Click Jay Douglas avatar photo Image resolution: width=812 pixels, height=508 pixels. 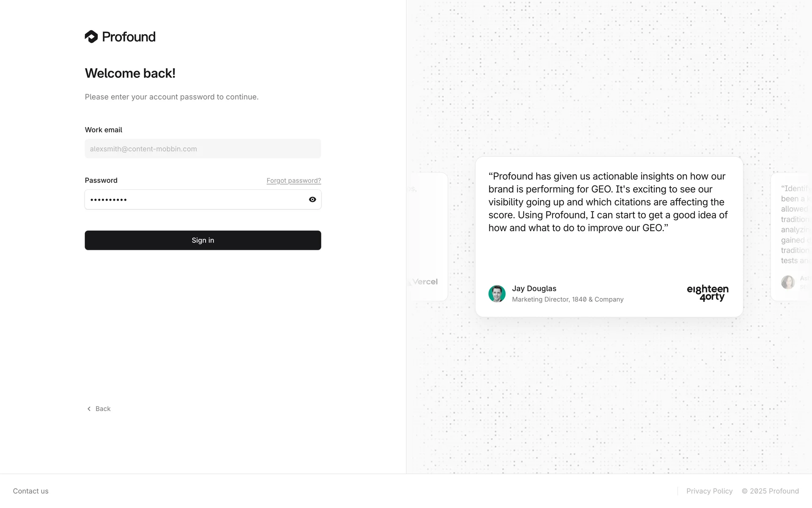pyautogui.click(x=497, y=294)
